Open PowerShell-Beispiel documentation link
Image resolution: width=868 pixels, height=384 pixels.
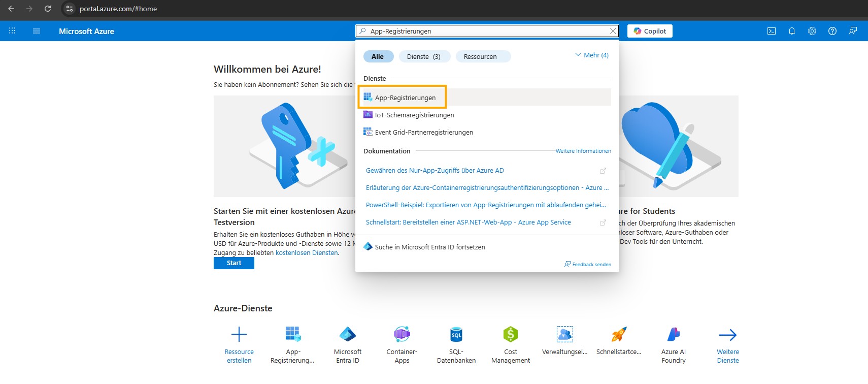click(486, 205)
